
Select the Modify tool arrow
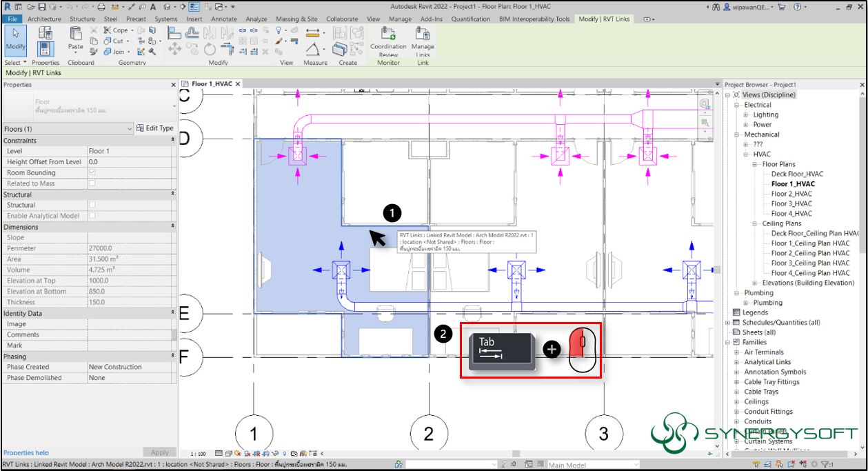click(15, 41)
